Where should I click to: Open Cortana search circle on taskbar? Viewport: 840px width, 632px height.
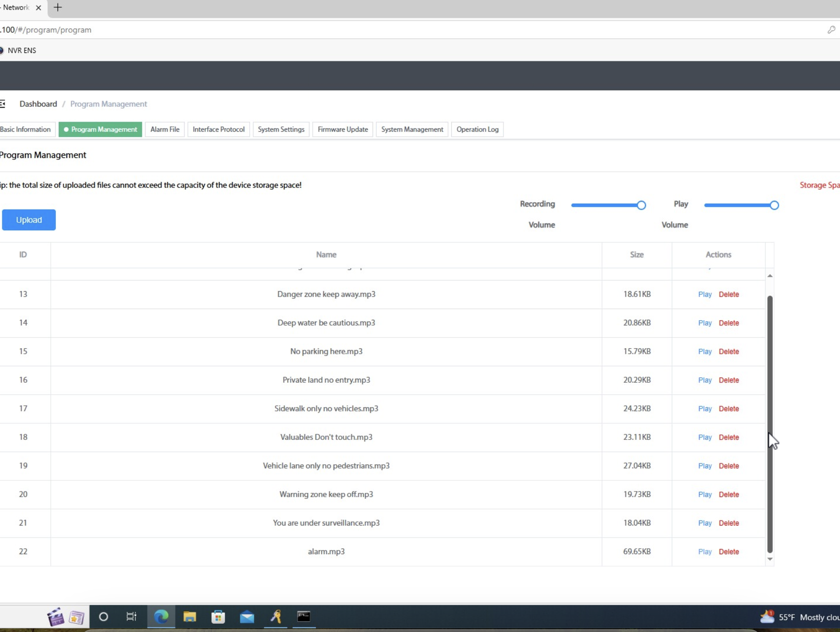point(104,616)
